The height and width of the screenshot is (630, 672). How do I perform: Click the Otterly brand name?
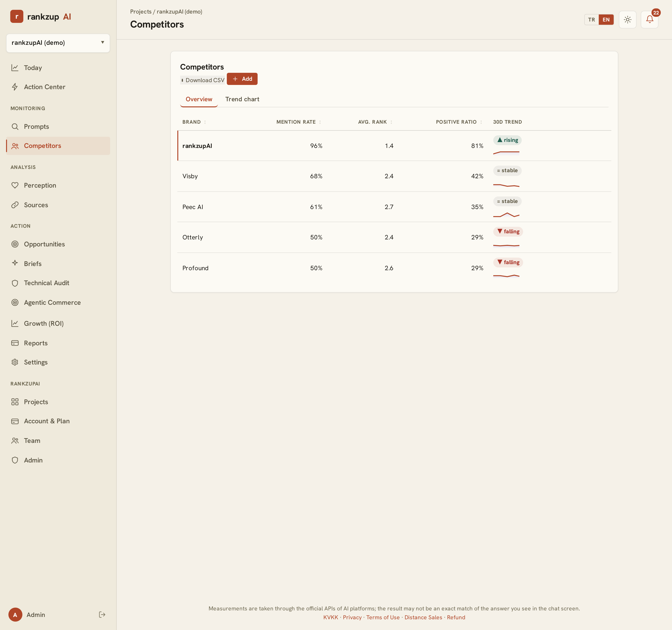pos(193,237)
